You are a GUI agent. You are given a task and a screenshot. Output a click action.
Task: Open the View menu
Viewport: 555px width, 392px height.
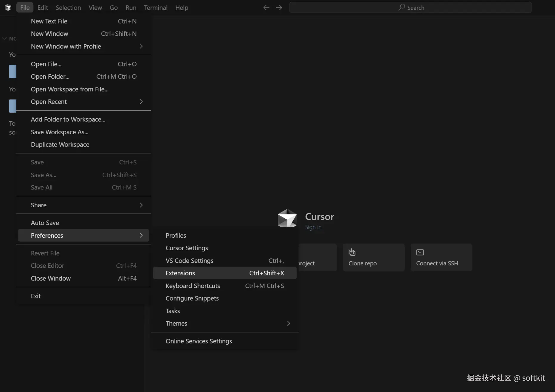click(95, 7)
